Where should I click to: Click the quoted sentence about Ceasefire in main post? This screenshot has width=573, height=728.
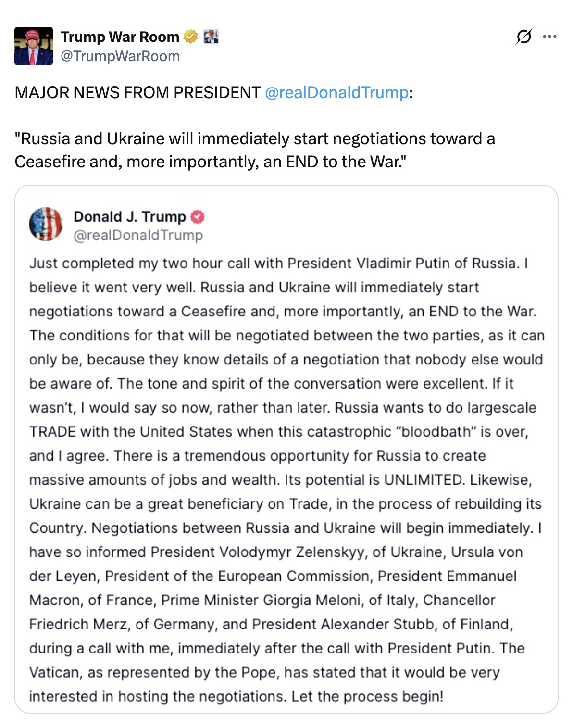coord(255,150)
